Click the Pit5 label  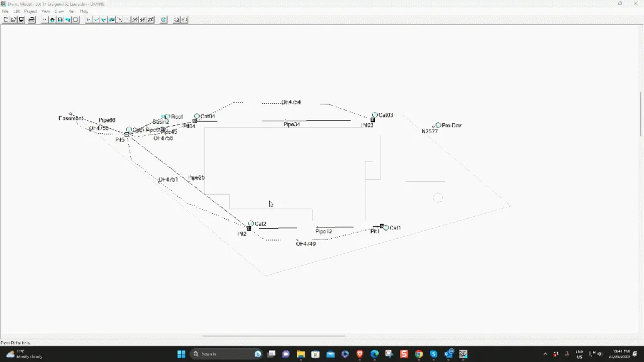(x=119, y=140)
